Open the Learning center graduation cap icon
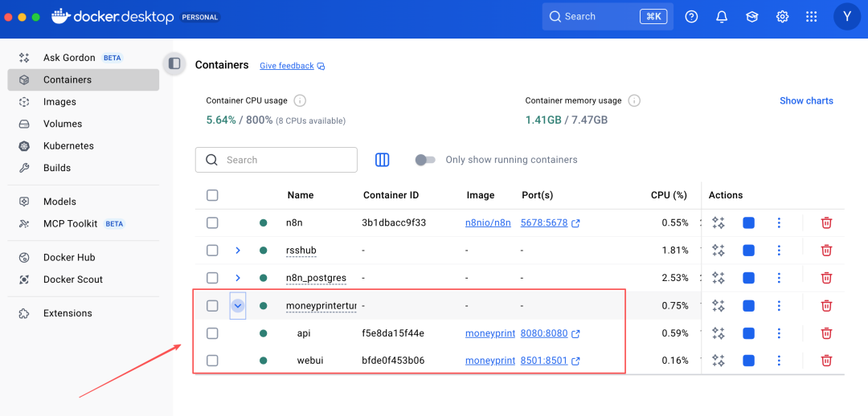 pos(751,17)
